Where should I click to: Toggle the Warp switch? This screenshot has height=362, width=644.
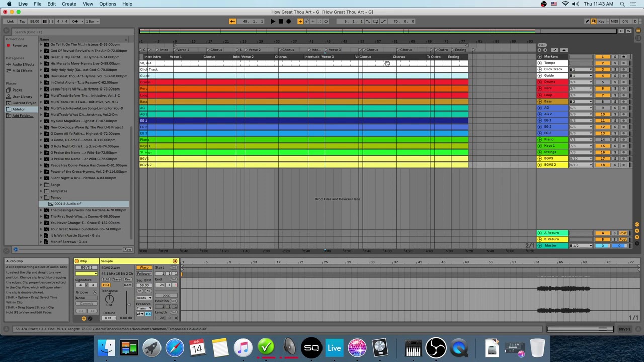tap(144, 268)
